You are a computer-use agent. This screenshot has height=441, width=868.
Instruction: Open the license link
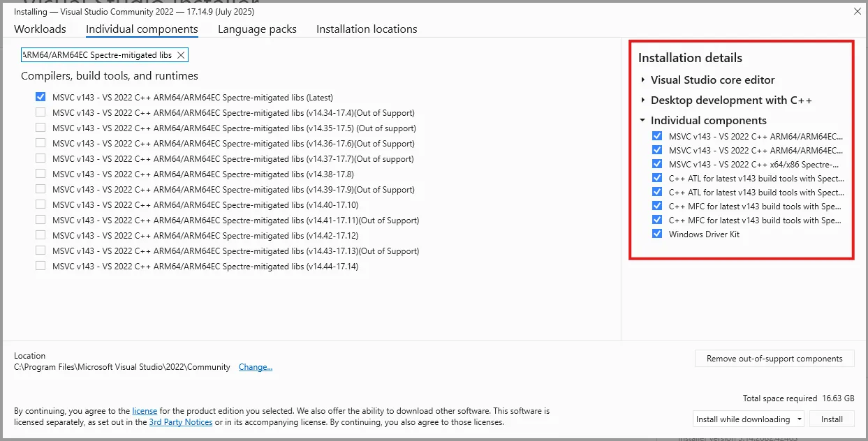coord(145,412)
